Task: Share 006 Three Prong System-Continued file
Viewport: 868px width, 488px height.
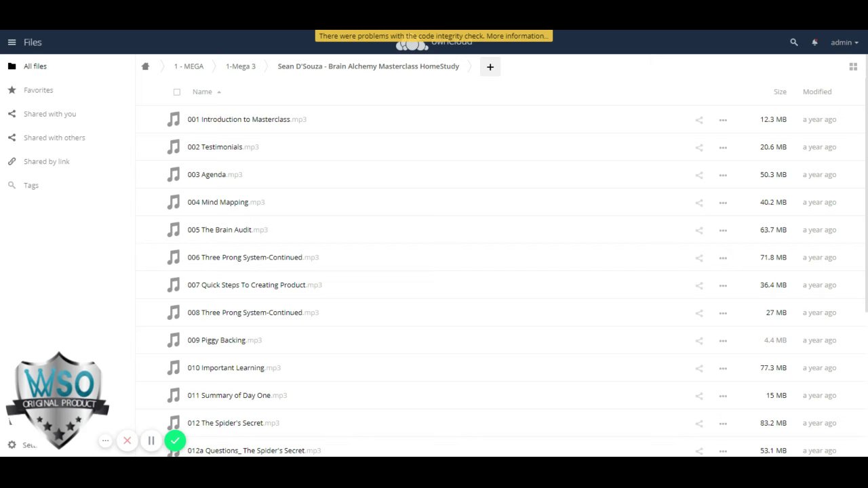Action: [699, 258]
